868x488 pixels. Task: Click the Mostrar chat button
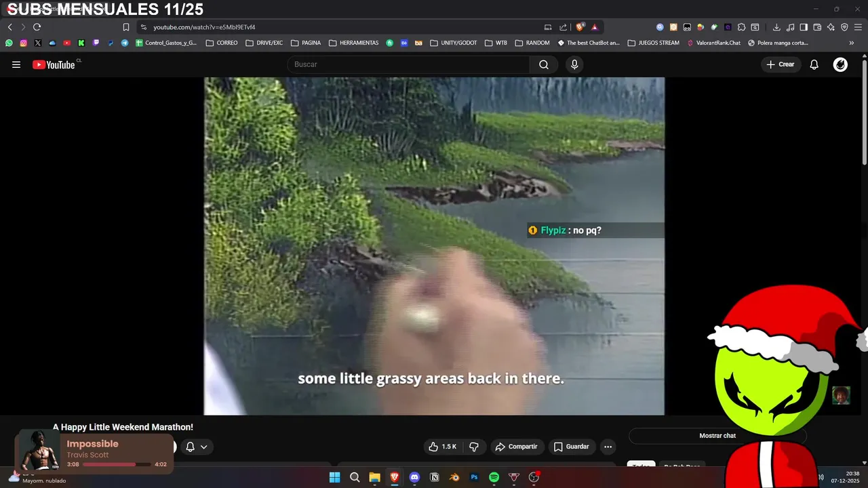click(717, 436)
